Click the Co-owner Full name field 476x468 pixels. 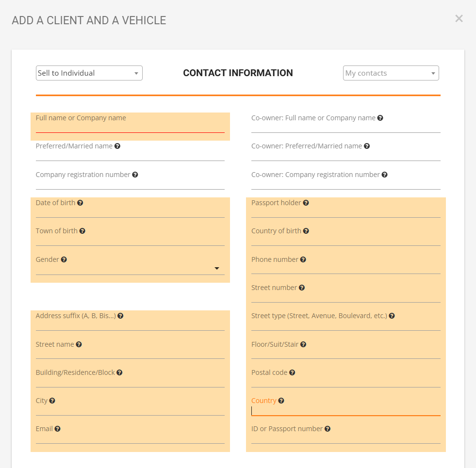point(345,127)
